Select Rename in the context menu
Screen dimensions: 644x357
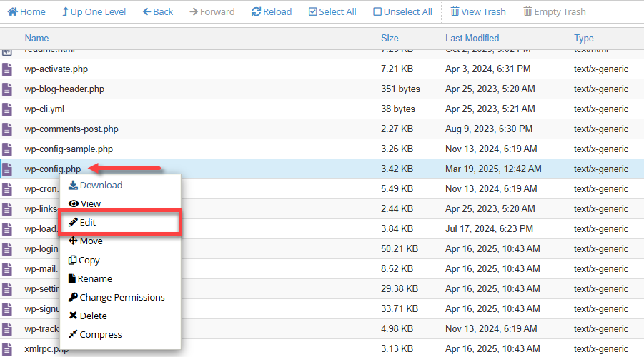[x=89, y=278]
